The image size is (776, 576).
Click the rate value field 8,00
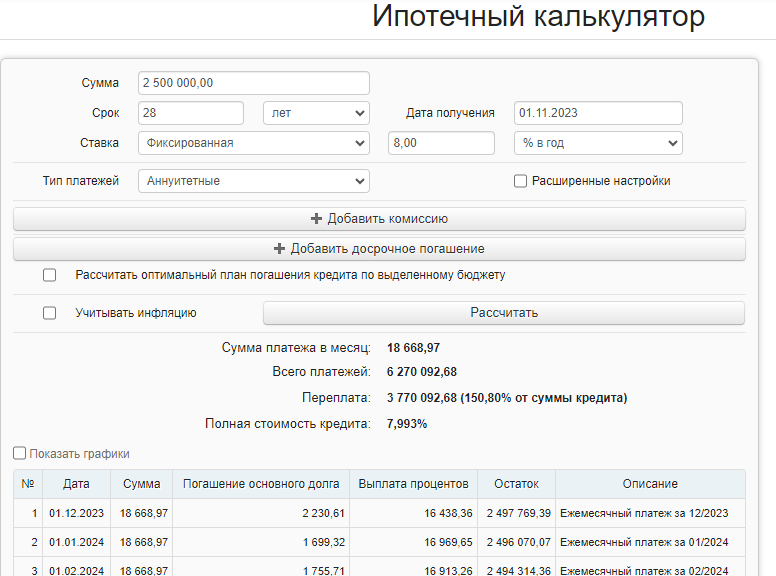point(441,143)
